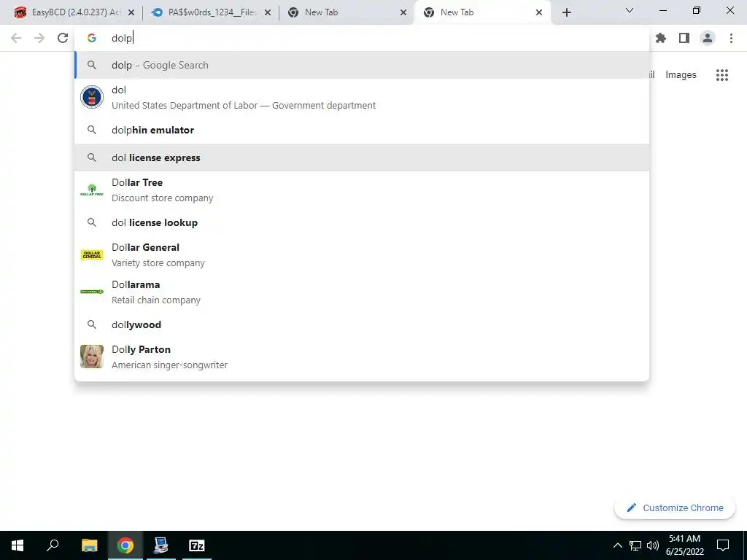Screen dimensions: 747x560
Task: Open the network status tray icon
Action: click(635, 545)
